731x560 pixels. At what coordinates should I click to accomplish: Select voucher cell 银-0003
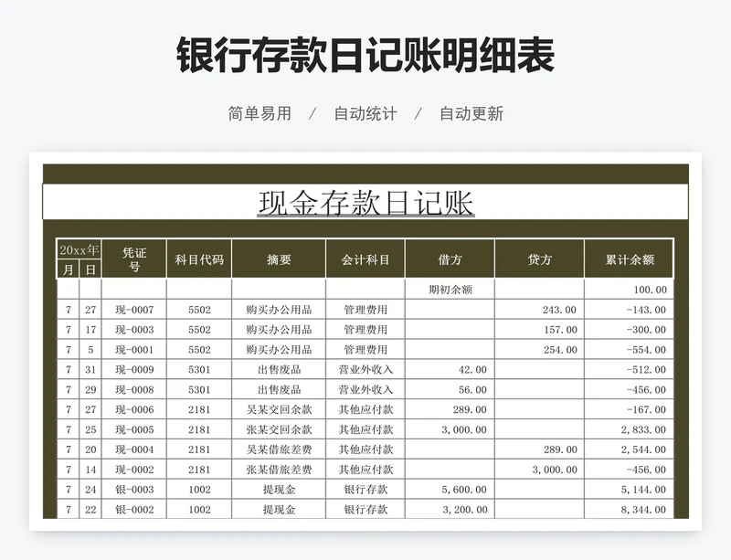click(x=134, y=490)
